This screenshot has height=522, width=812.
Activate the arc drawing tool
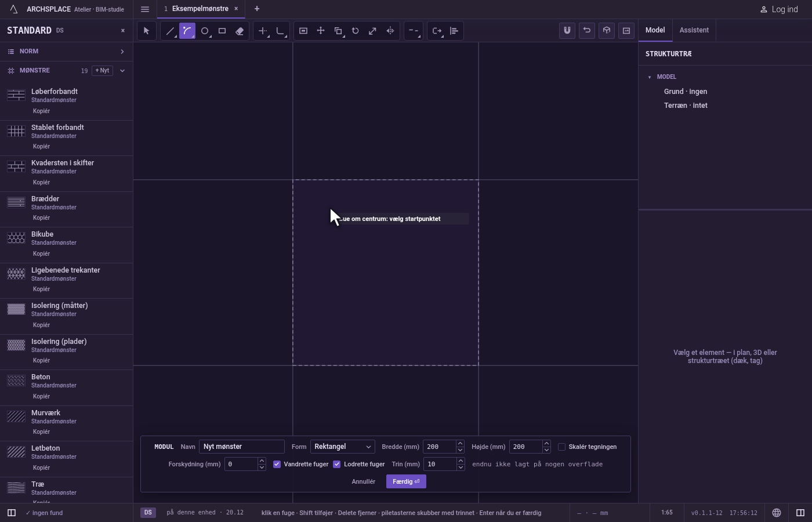point(187,31)
